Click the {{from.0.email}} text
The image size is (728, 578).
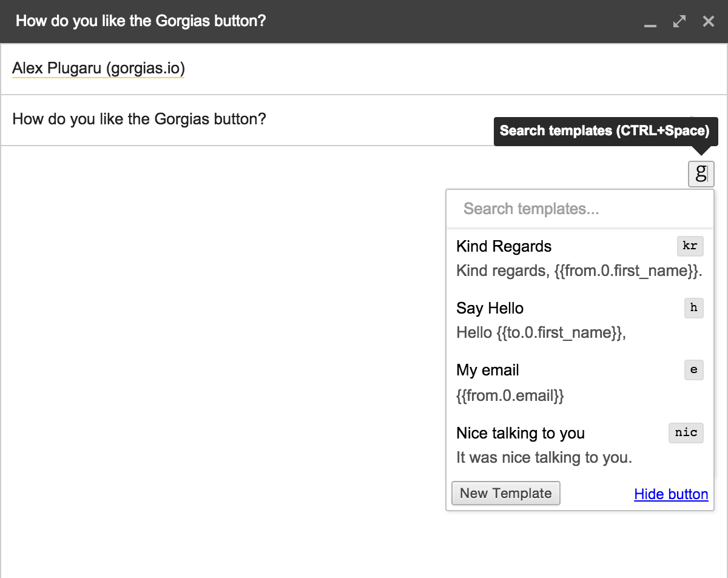[510, 396]
